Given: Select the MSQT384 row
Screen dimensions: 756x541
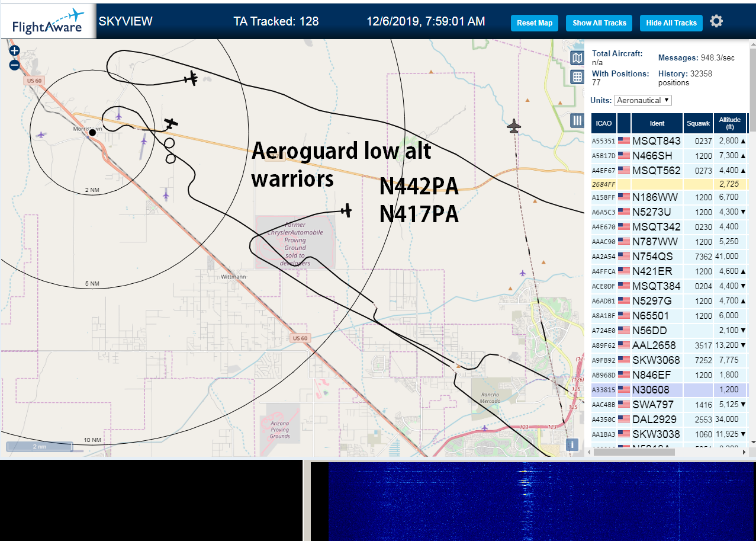Looking at the screenshot, I should [x=669, y=286].
